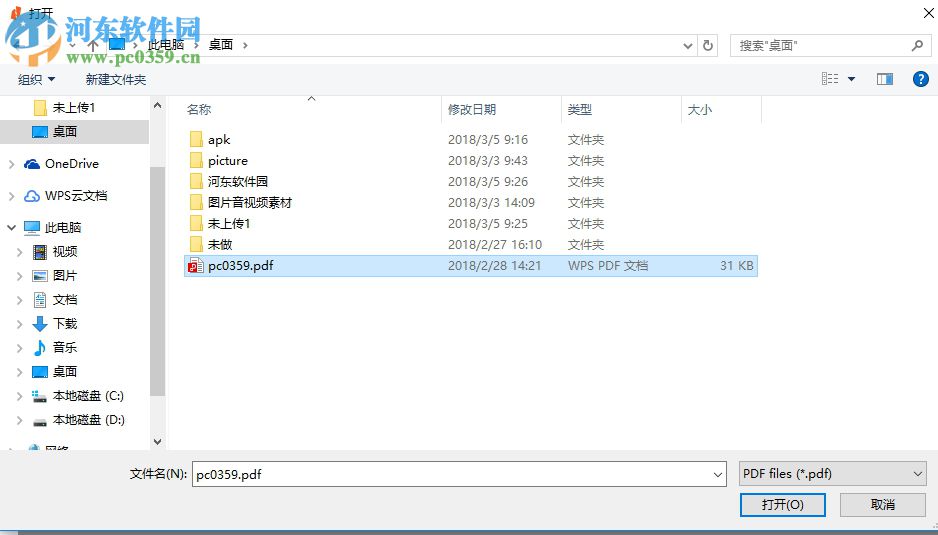Expand the 本地磁盘 (C:) tree node
This screenshot has height=535, width=938.
tap(19, 396)
